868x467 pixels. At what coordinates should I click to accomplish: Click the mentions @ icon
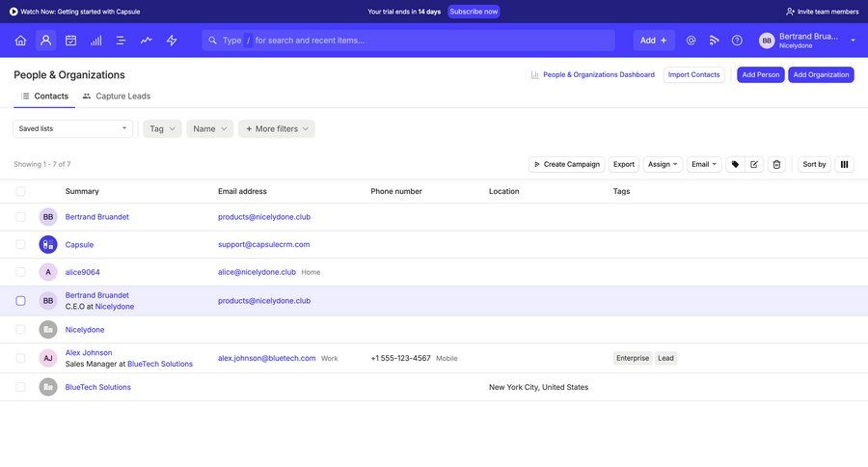click(691, 41)
